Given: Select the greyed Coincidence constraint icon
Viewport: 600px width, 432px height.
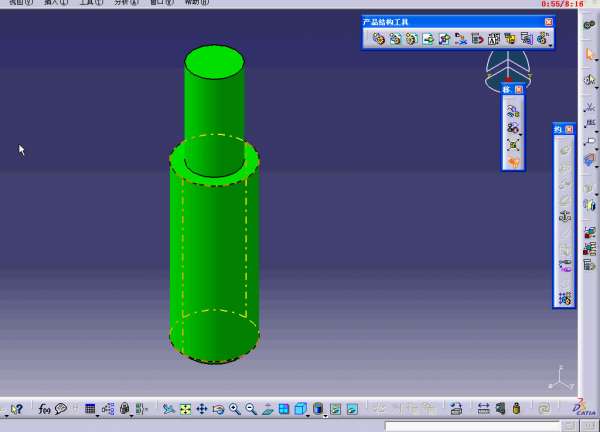Looking at the screenshot, I should (565, 150).
